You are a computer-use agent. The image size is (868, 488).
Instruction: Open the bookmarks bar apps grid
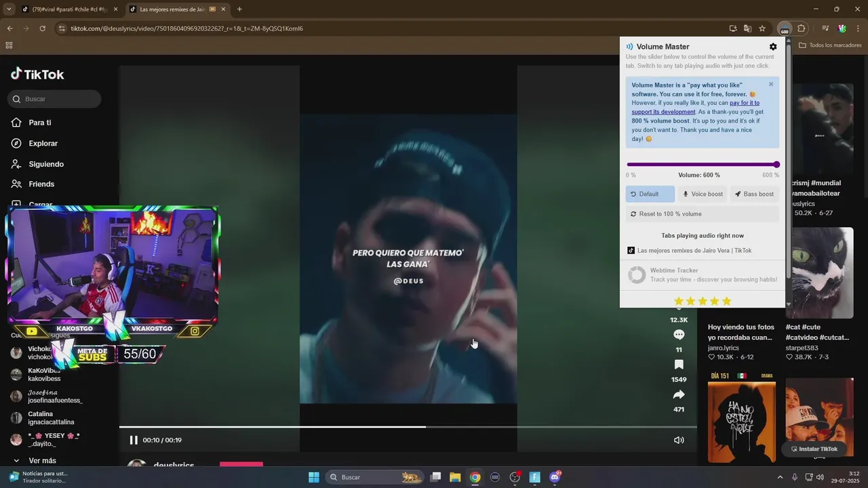pos(9,45)
